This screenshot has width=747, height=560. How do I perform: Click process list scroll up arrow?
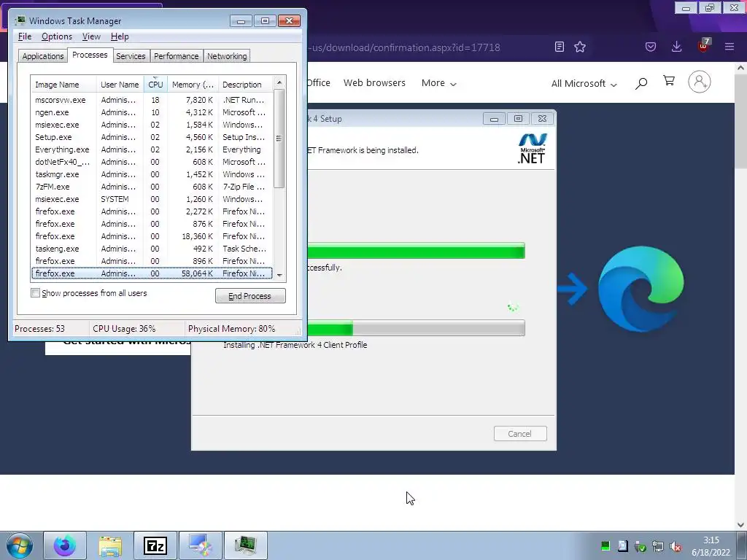click(279, 83)
